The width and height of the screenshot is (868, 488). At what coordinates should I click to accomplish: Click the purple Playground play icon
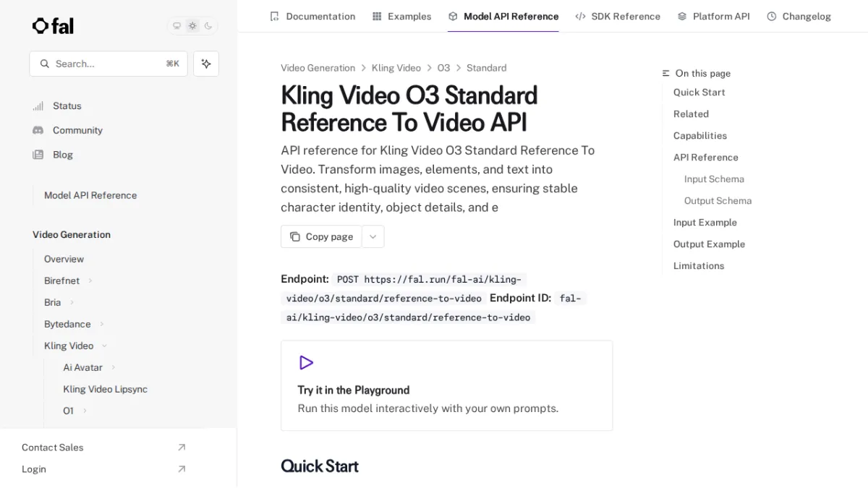pos(306,363)
